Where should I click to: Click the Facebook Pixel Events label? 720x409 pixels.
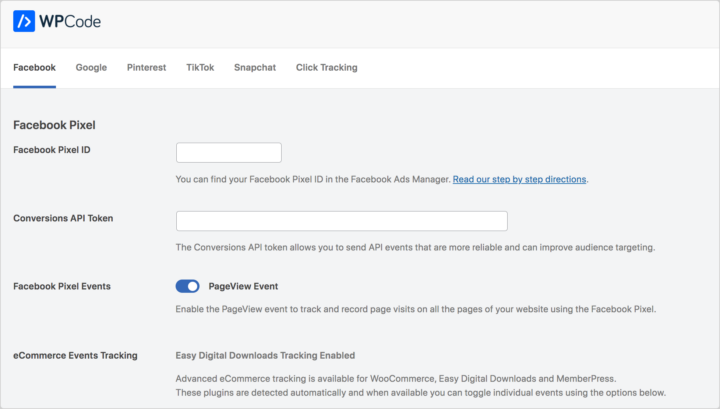tap(61, 286)
